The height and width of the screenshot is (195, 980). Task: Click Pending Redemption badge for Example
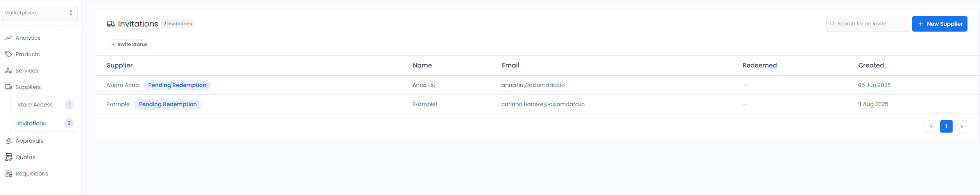pos(168,104)
